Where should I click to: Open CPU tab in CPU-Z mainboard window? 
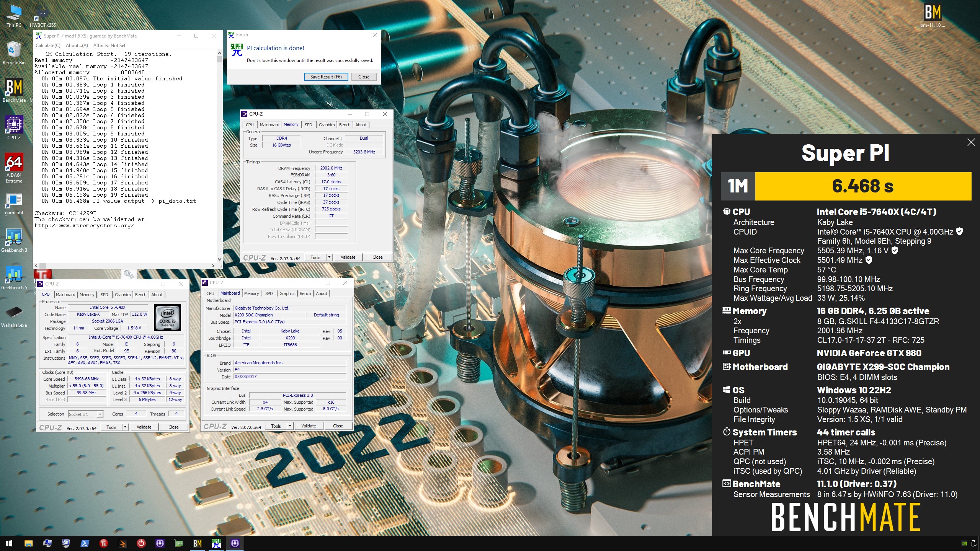pyautogui.click(x=210, y=293)
